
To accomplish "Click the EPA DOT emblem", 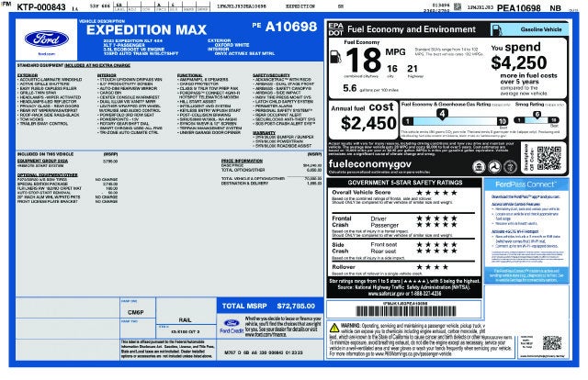I will tap(335, 29).
